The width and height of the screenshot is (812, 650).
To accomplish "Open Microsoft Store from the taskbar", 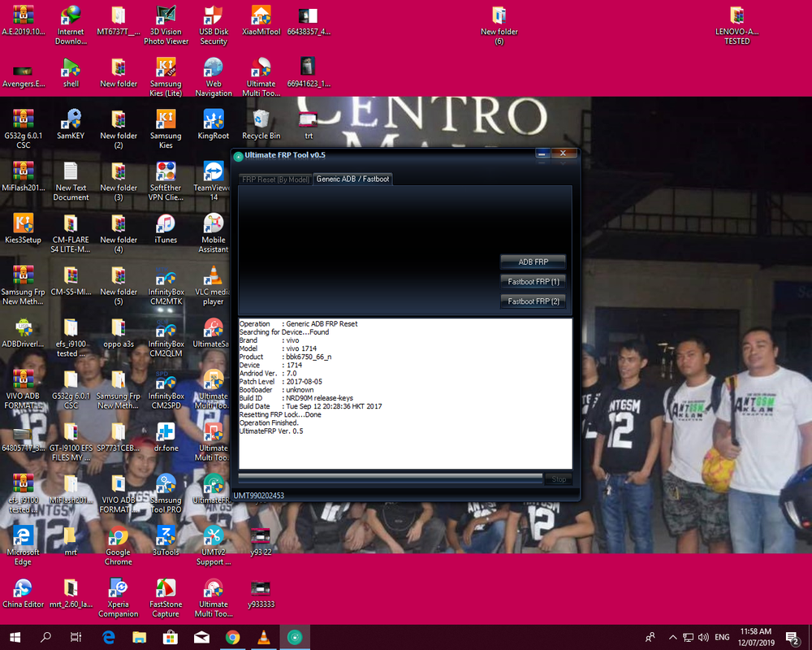I will (x=171, y=637).
